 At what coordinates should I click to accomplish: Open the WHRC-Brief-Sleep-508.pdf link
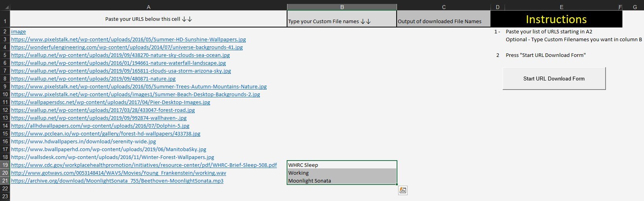[144, 165]
